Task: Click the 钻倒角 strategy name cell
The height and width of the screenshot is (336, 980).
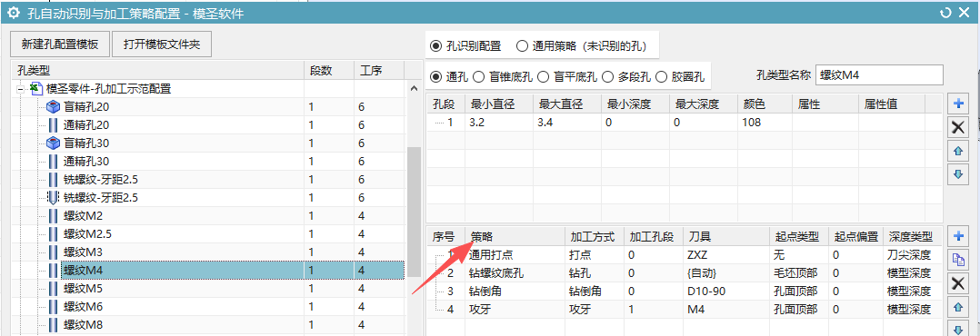Action: (515, 291)
